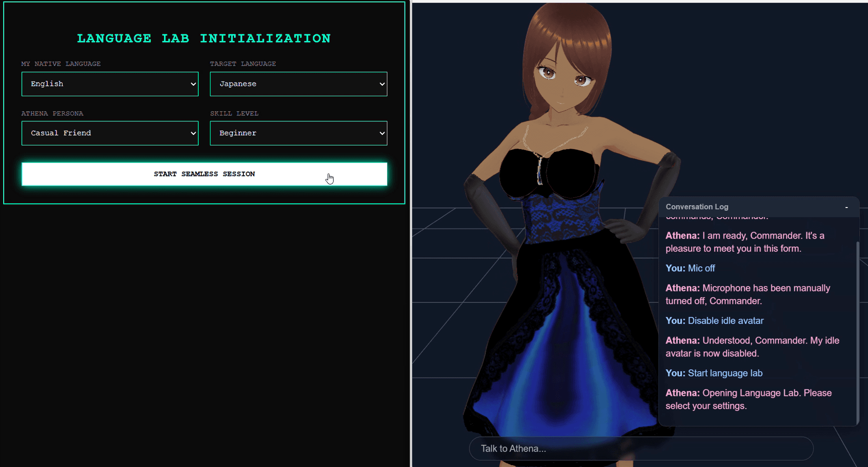Click Athena's 'Opening Language Lab' message
868x467 pixels.
749,399
